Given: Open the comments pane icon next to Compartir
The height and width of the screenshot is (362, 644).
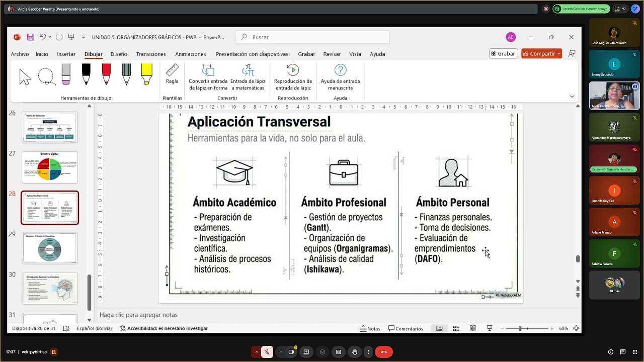Looking at the screenshot, I should coord(572,54).
